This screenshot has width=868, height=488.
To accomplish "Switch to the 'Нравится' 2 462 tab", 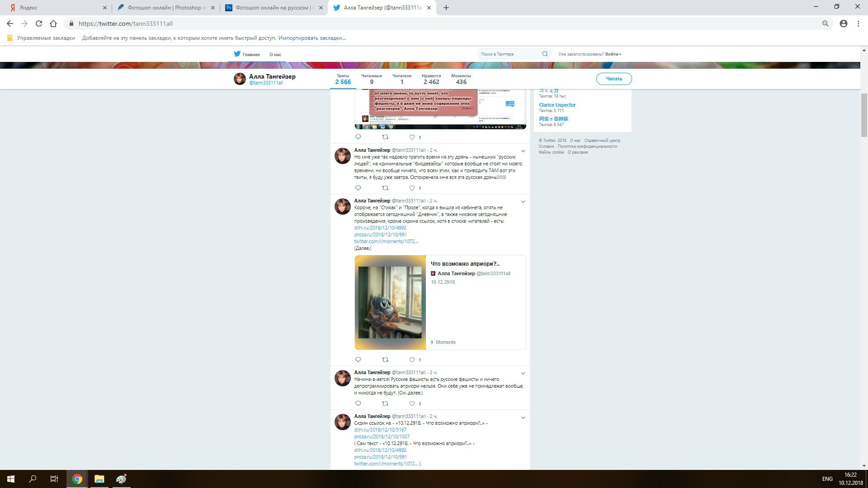I will point(431,79).
